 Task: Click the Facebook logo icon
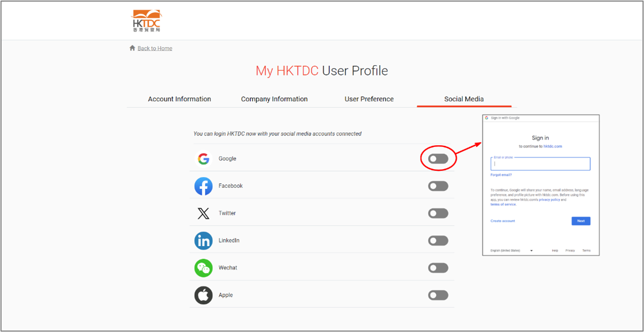coord(203,186)
